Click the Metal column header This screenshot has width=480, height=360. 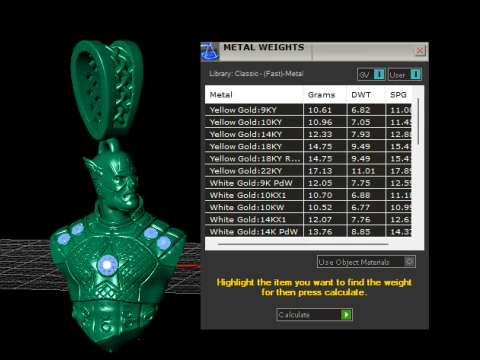click(254, 95)
